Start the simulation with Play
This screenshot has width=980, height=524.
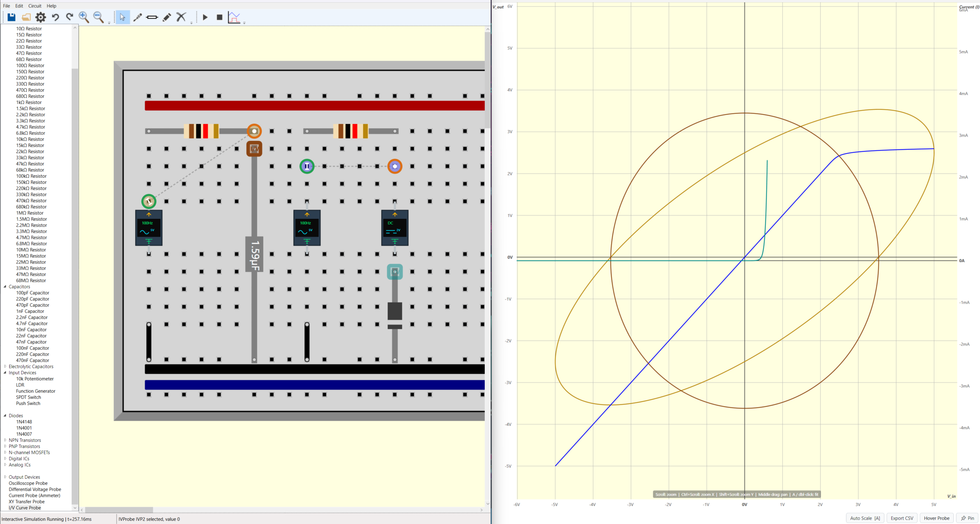[x=205, y=17]
